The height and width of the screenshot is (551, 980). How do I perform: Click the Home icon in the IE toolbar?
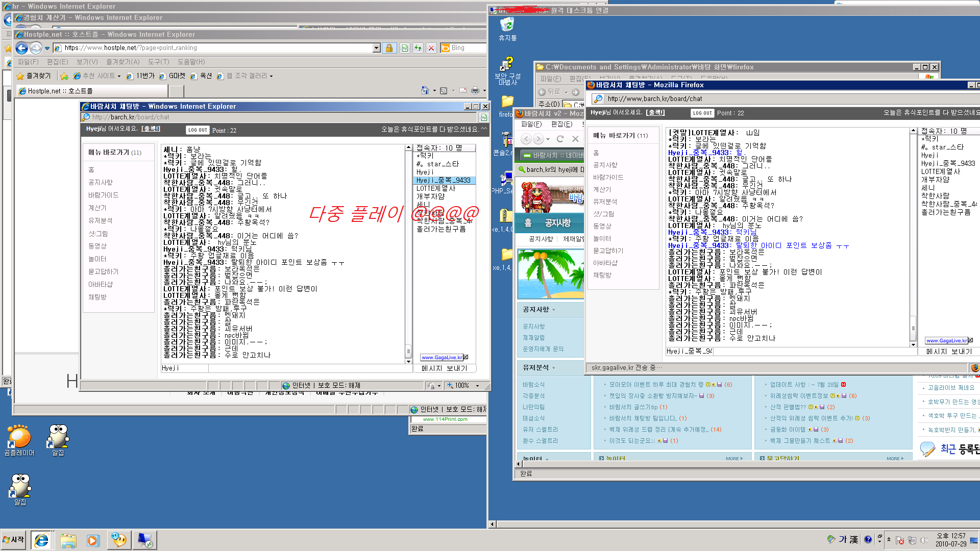tap(426, 90)
